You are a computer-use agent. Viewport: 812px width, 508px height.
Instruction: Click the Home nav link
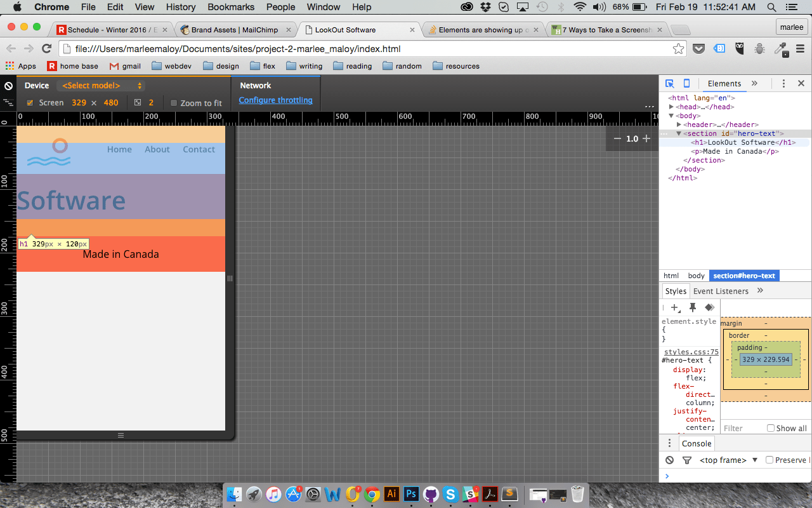119,149
